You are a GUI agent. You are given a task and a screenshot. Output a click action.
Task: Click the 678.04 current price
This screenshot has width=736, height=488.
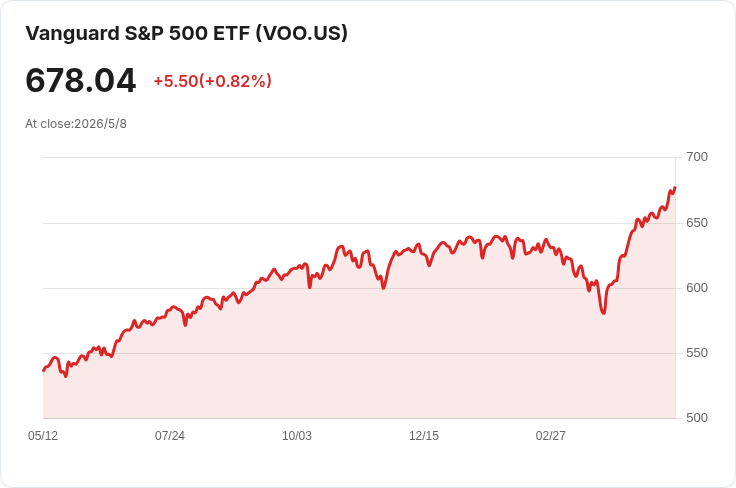point(81,80)
